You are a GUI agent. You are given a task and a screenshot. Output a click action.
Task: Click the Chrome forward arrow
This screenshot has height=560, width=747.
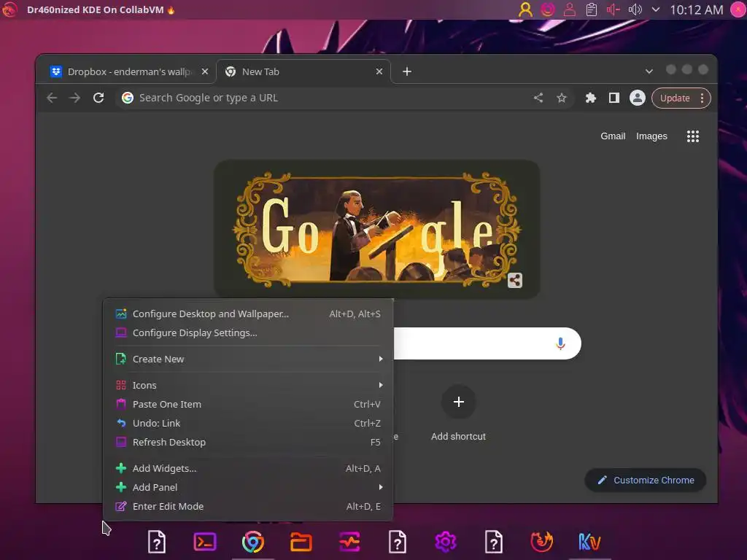[75, 98]
